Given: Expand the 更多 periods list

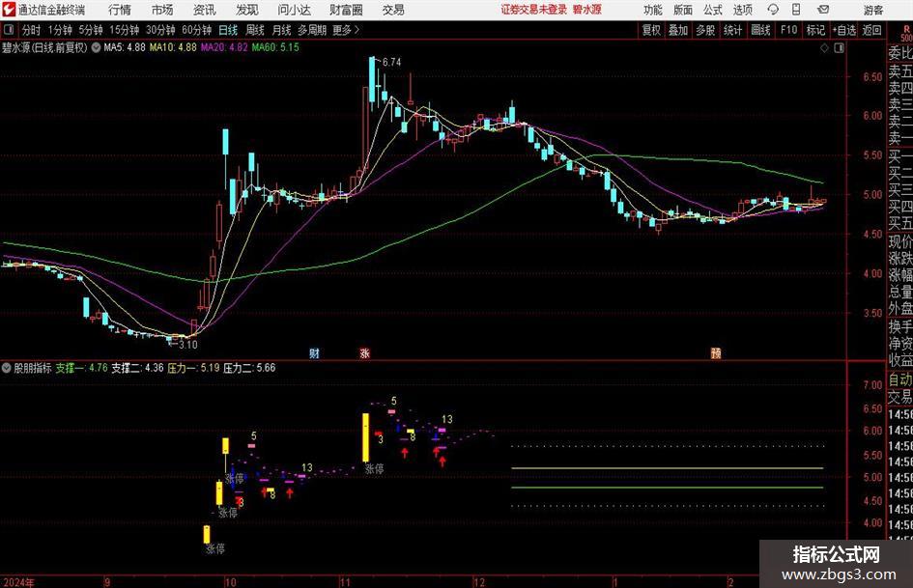Looking at the screenshot, I should click(x=346, y=30).
